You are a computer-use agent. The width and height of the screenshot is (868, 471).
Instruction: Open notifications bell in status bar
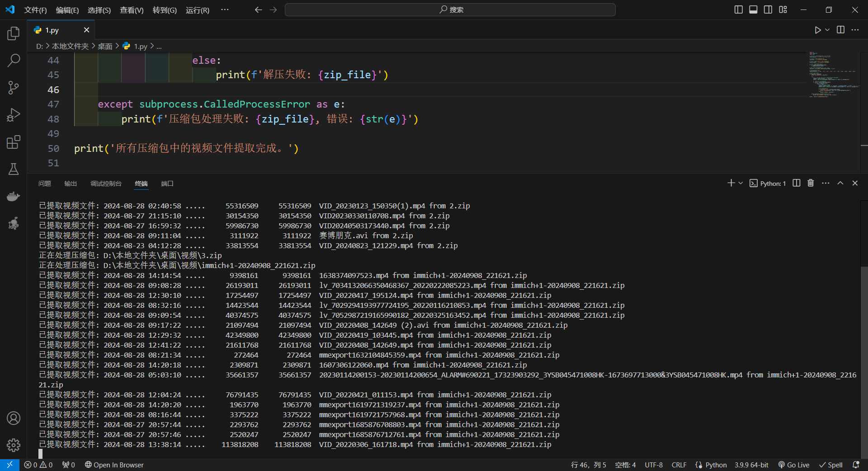(856, 465)
